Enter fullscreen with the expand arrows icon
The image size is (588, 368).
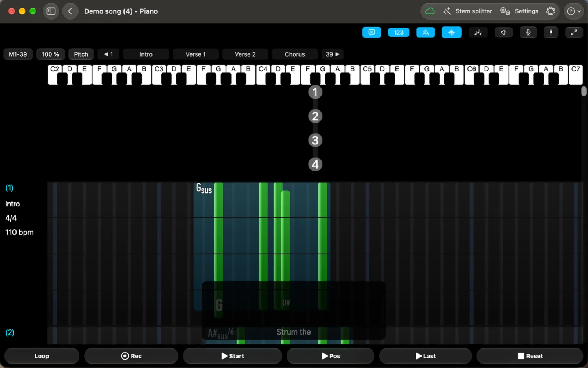coord(574,32)
